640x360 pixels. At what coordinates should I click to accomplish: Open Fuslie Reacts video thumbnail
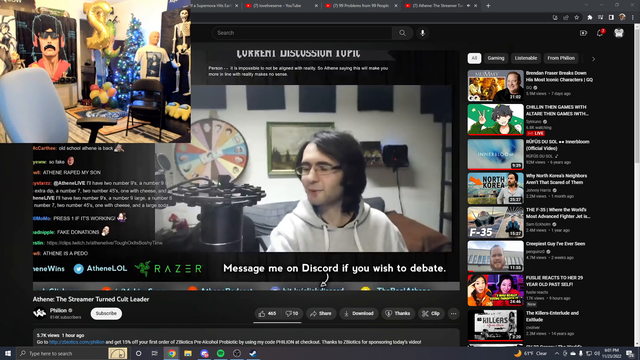coord(496,290)
